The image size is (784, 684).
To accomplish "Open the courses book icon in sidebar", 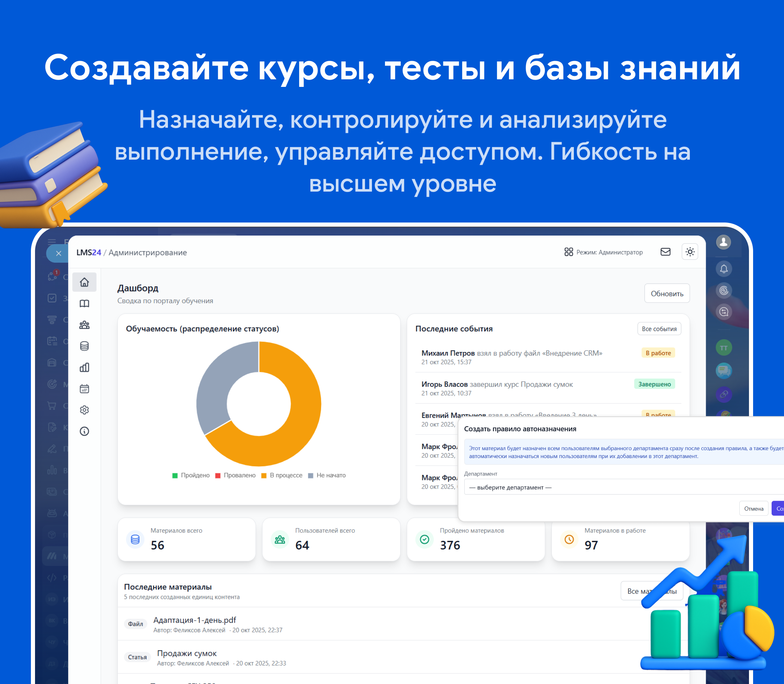I will pyautogui.click(x=84, y=304).
